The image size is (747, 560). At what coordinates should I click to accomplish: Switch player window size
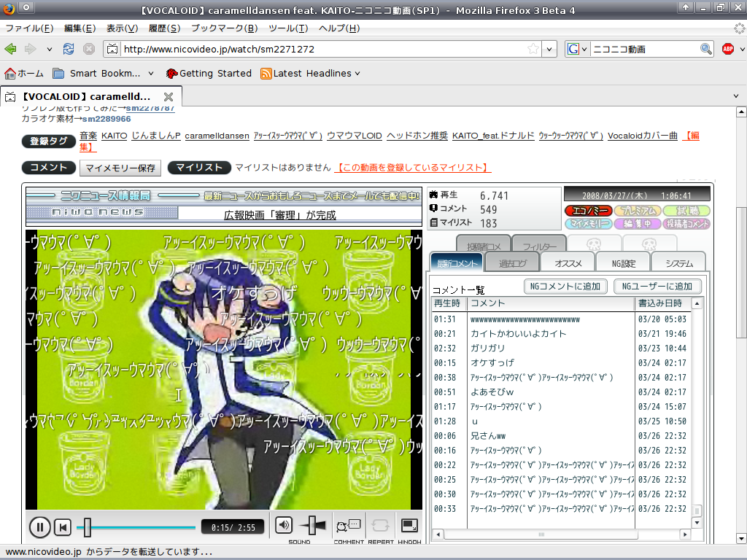[409, 526]
